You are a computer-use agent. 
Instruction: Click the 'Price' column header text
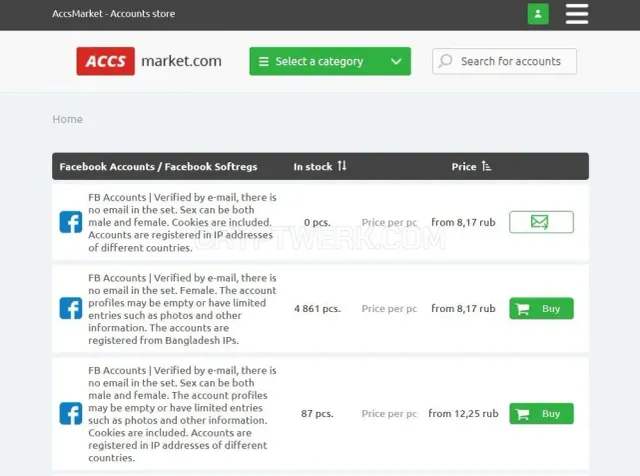[x=464, y=167]
